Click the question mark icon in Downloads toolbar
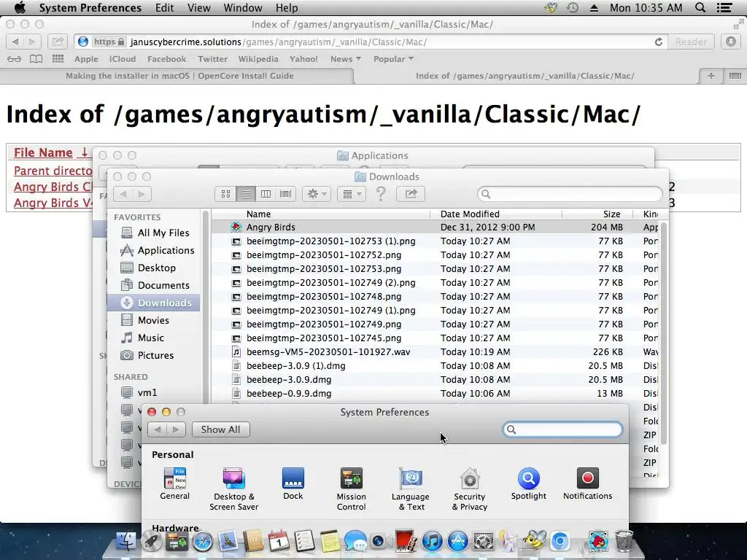The height and width of the screenshot is (560, 747). coord(381,194)
